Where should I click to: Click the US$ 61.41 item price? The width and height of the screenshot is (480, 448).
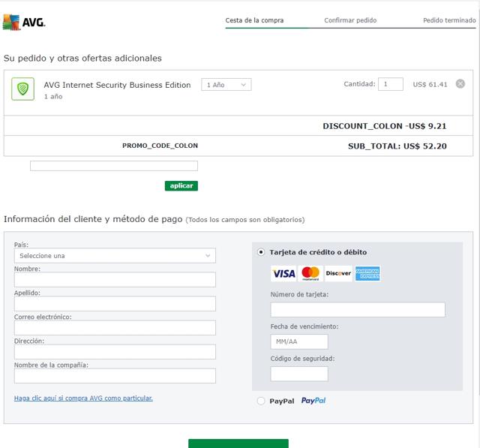(x=430, y=85)
